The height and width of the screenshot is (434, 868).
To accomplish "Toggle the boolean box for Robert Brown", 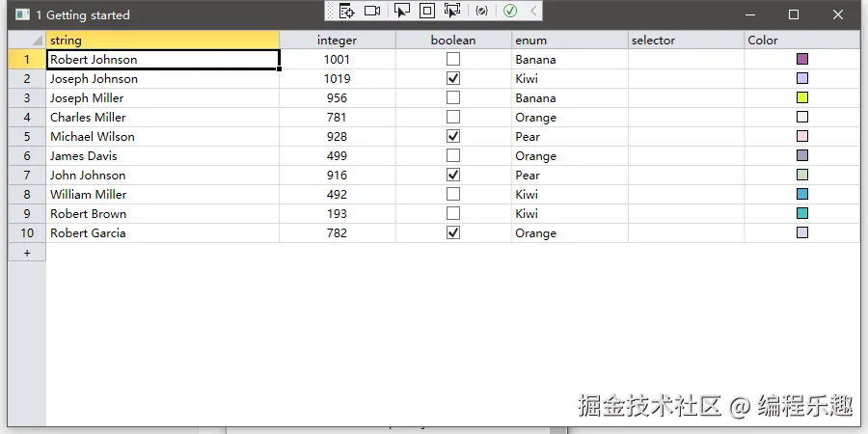I will [x=453, y=214].
